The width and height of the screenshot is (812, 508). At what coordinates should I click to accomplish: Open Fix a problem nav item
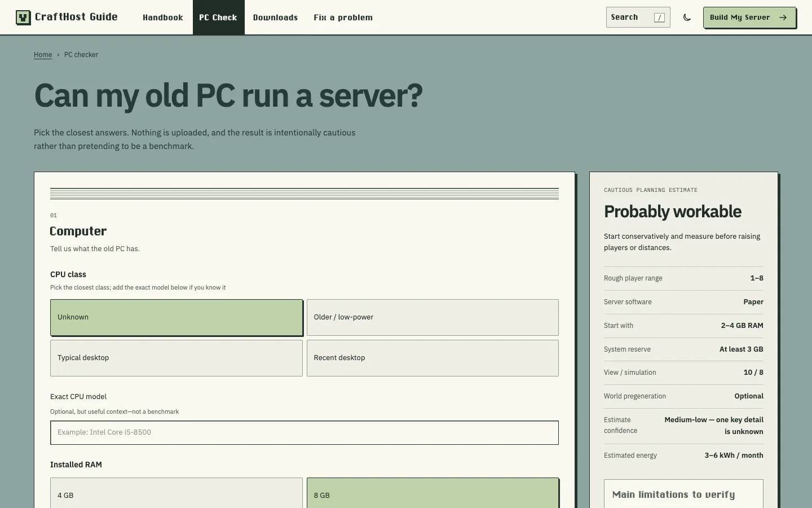click(x=343, y=17)
